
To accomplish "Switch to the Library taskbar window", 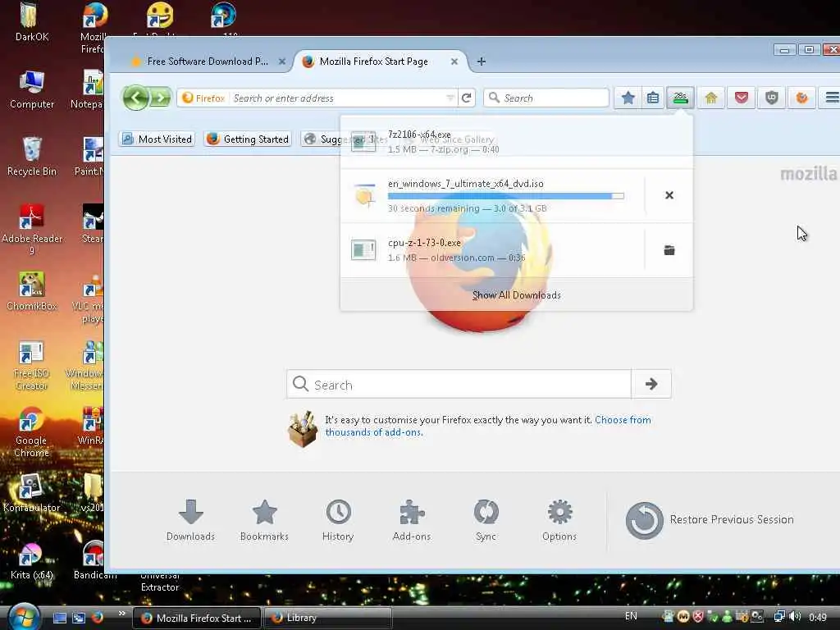I will (328, 618).
